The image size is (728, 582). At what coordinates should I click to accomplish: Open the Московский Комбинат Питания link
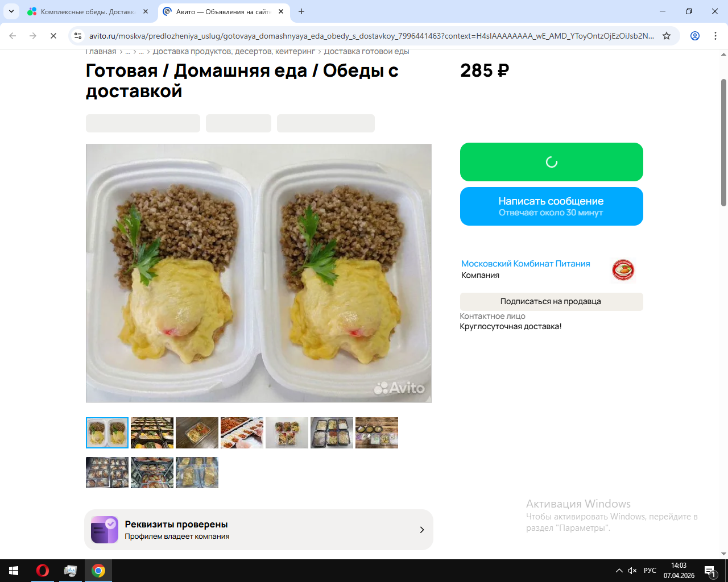tap(526, 264)
